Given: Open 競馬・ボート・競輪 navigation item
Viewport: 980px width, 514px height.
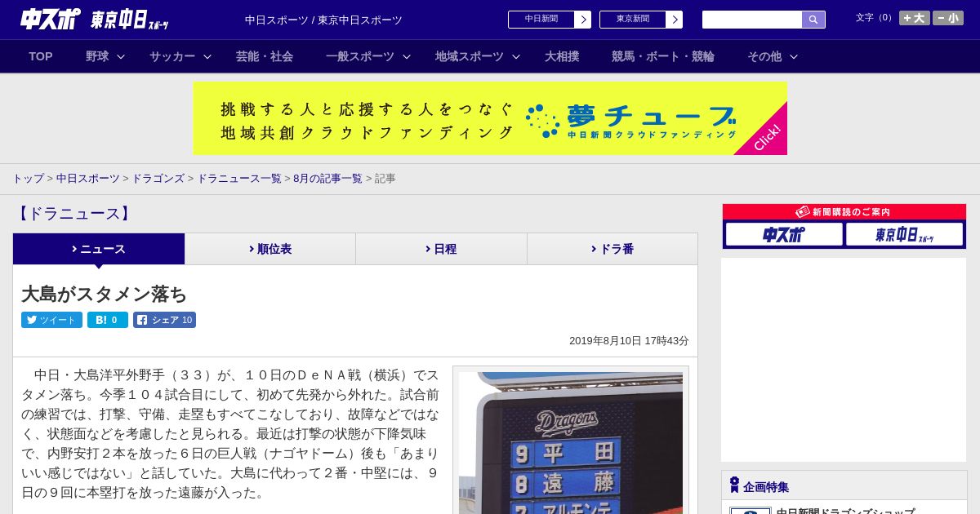Looking at the screenshot, I should pyautogui.click(x=663, y=56).
